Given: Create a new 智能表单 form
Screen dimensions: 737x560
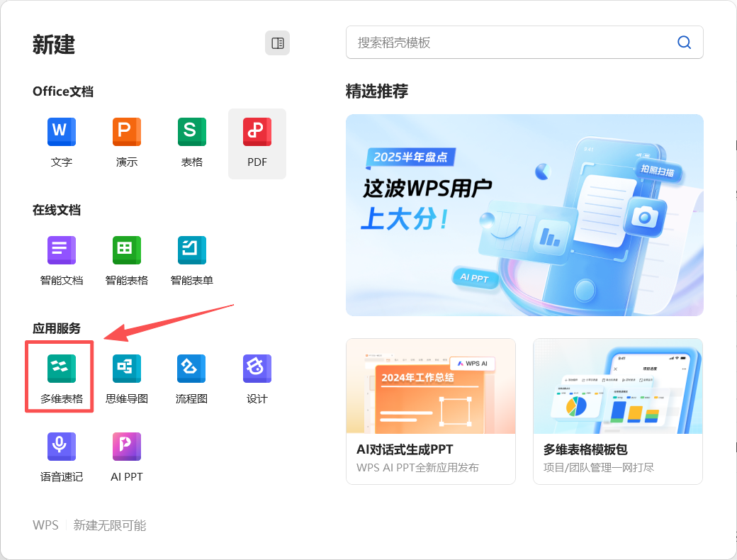Looking at the screenshot, I should click(192, 250).
